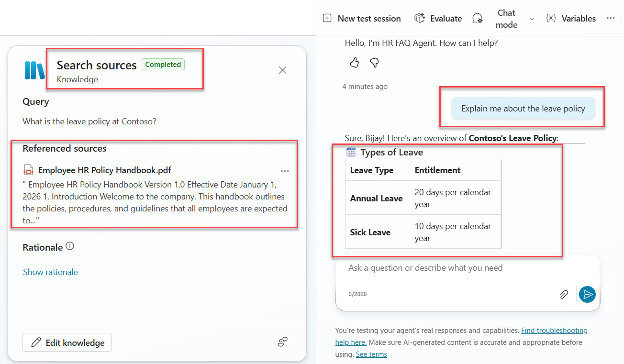Close the Search sources panel
The width and height of the screenshot is (624, 364).
(282, 70)
